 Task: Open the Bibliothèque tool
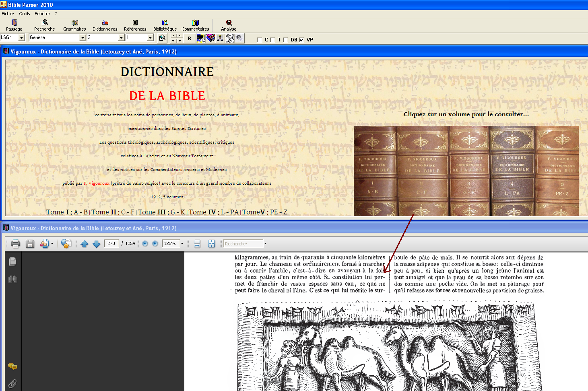(165, 25)
